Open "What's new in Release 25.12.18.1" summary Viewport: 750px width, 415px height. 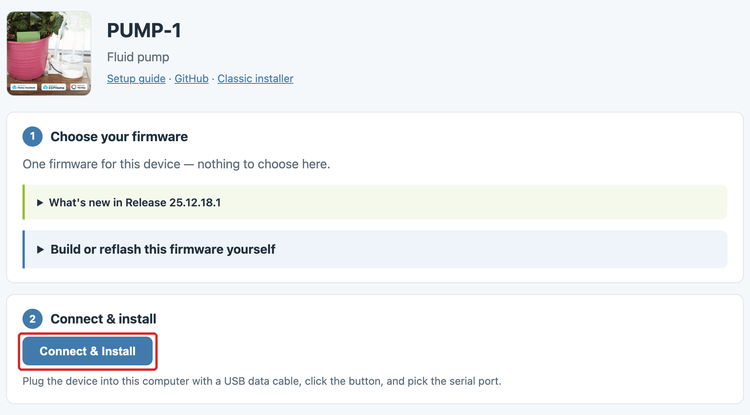click(x=135, y=203)
